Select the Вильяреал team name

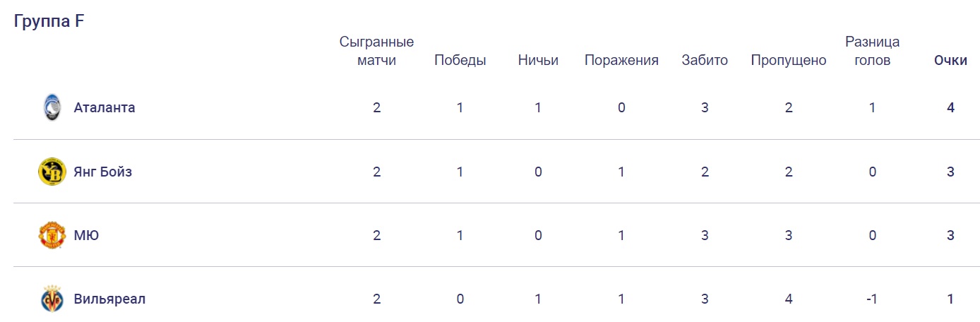click(x=109, y=299)
